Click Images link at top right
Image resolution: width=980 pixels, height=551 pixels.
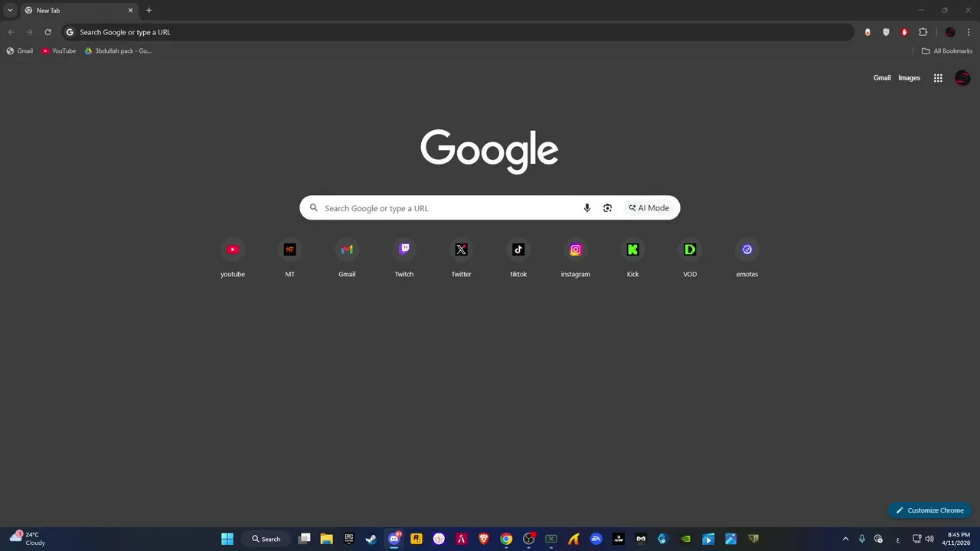coord(909,78)
